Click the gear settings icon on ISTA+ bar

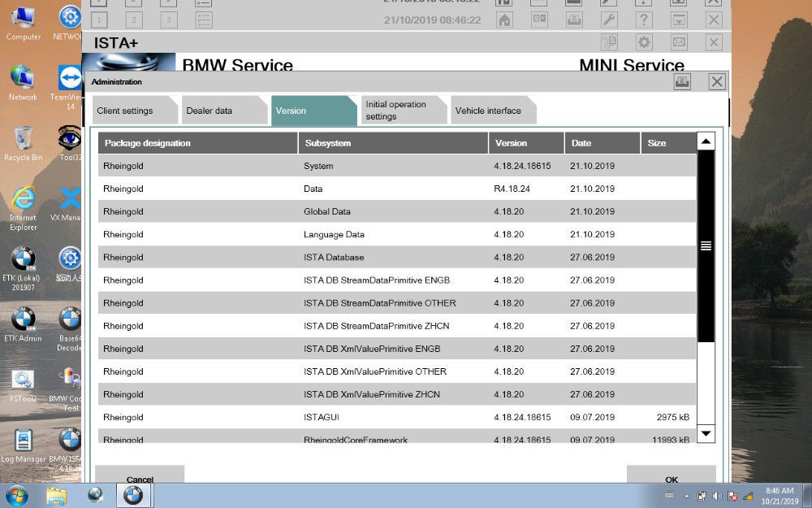pyautogui.click(x=644, y=42)
